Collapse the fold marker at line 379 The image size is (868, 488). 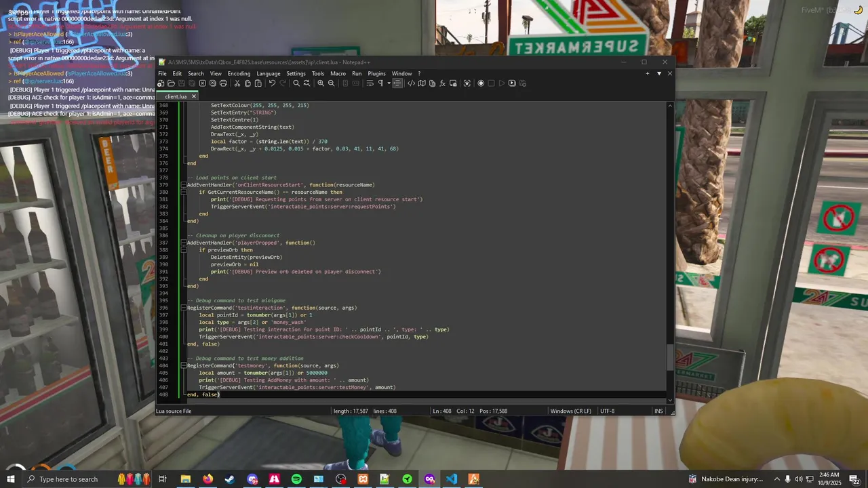[x=183, y=185]
